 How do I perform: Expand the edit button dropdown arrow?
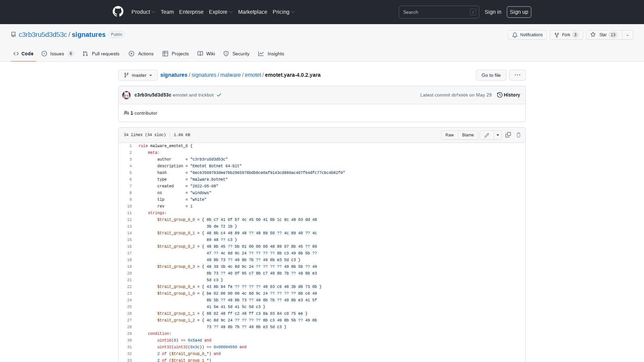pyautogui.click(x=497, y=135)
